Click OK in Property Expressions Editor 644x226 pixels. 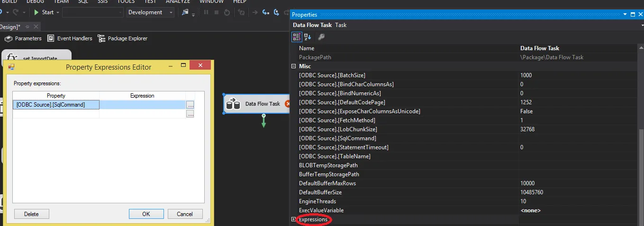146,214
